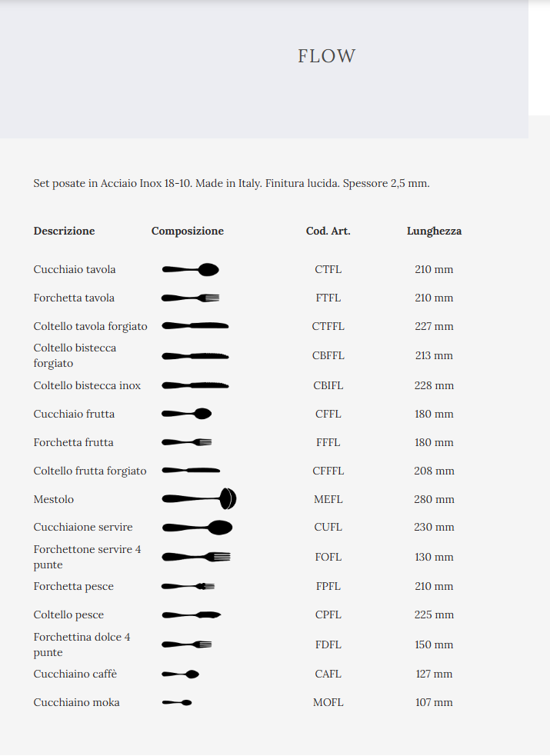Image resolution: width=550 pixels, height=756 pixels.
Task: Click the table fork icon (Forchetta tavola)
Action: 190,298
